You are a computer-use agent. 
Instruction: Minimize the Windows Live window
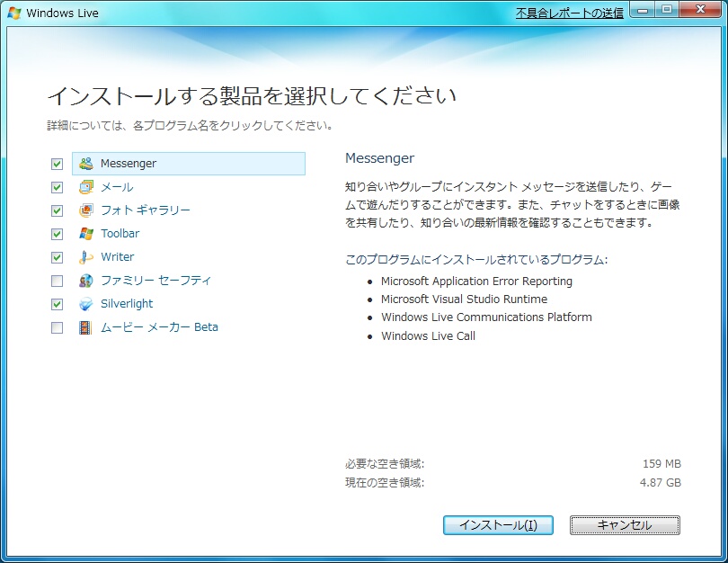[643, 10]
